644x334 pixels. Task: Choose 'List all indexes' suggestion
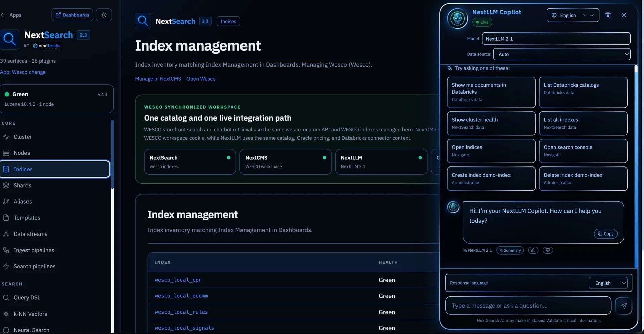point(583,123)
